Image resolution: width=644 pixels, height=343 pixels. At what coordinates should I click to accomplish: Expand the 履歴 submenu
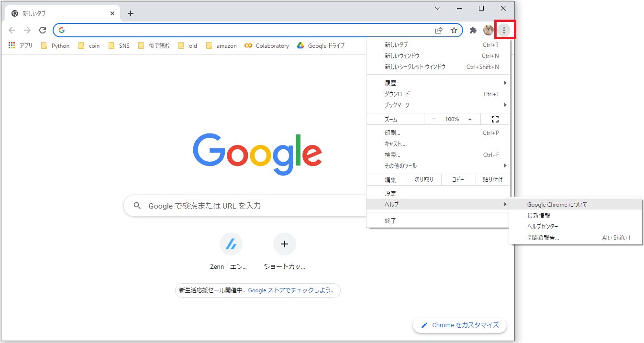pyautogui.click(x=438, y=83)
